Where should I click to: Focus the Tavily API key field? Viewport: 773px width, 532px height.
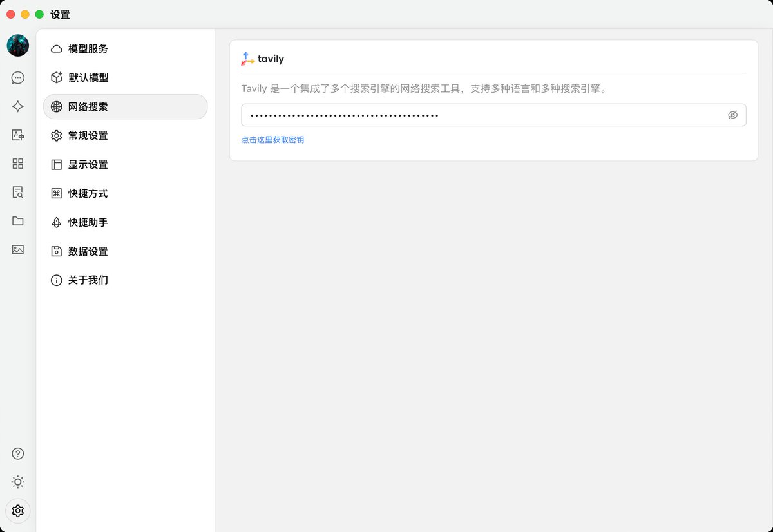click(493, 115)
